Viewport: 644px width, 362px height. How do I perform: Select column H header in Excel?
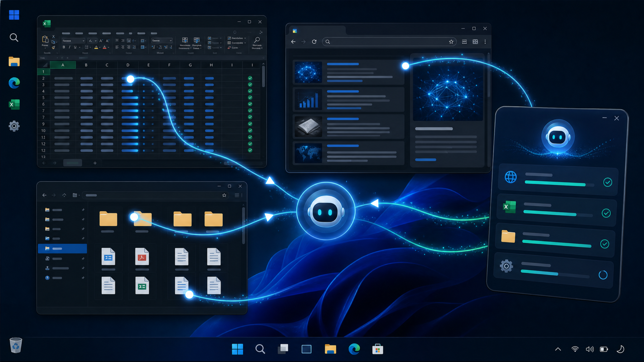(211, 65)
